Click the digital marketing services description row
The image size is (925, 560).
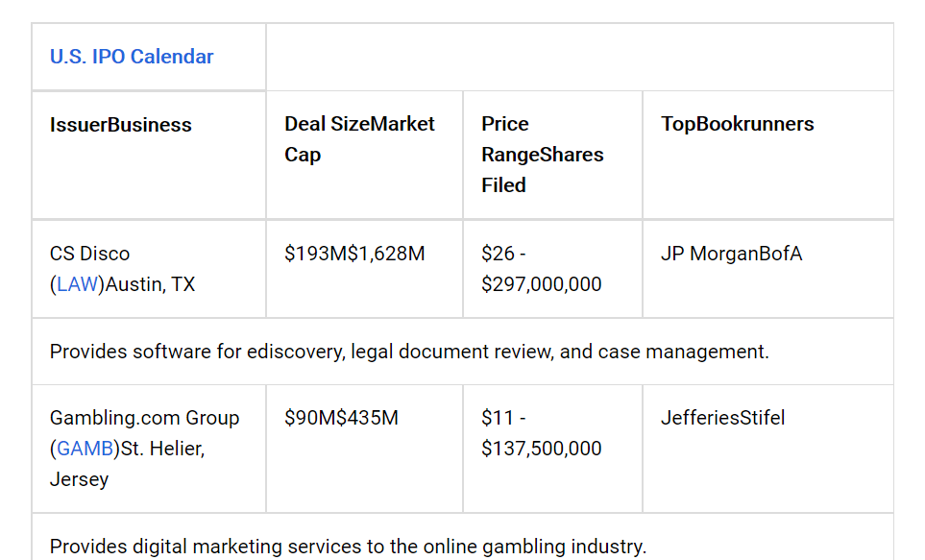[463, 537]
